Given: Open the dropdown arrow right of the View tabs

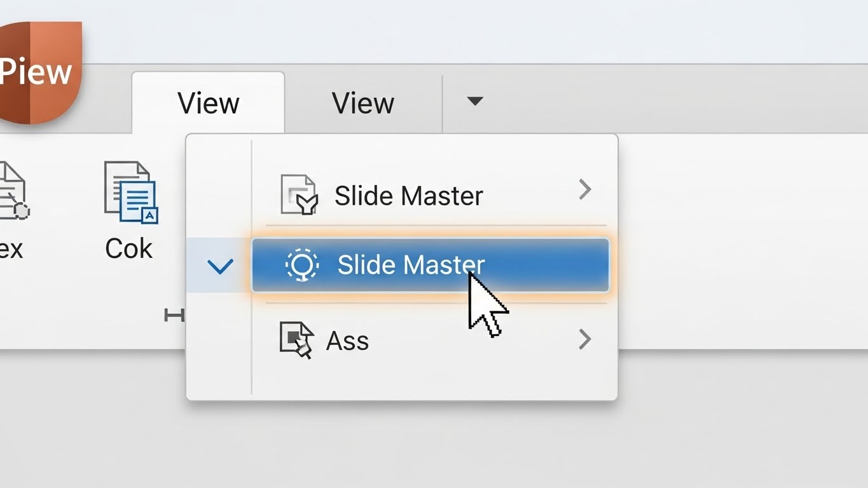Looking at the screenshot, I should [x=474, y=102].
